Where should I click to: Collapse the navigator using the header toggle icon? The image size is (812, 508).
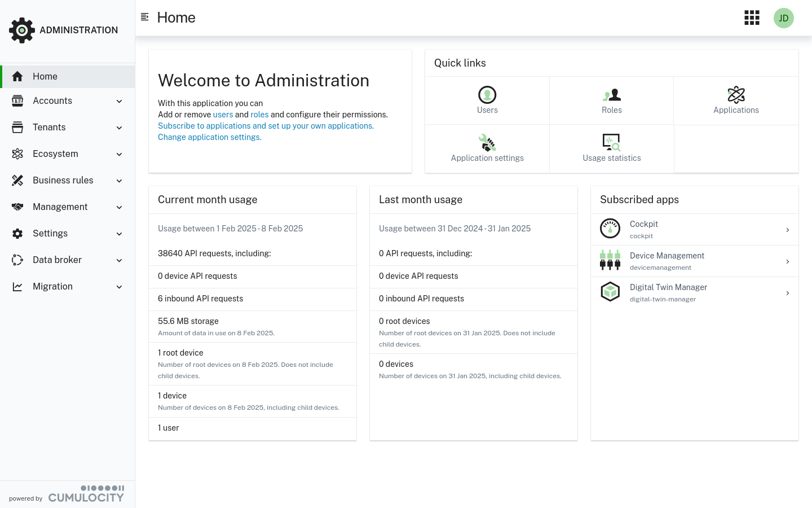(145, 17)
